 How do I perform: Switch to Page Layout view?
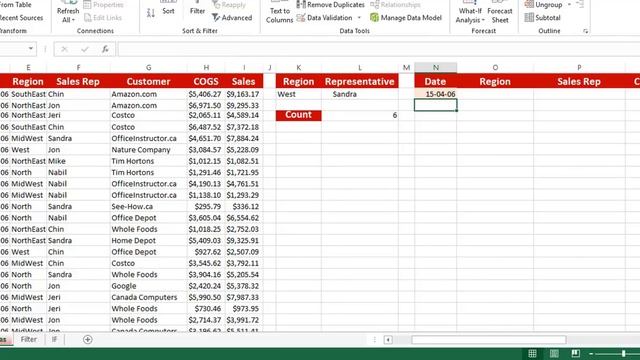[554, 353]
